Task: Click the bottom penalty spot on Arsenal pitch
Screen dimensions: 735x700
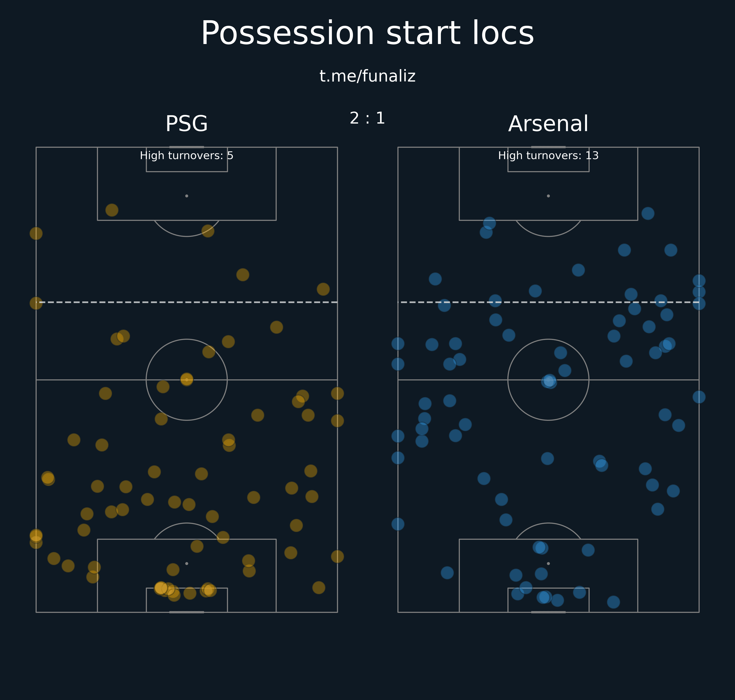Action: [x=548, y=563]
